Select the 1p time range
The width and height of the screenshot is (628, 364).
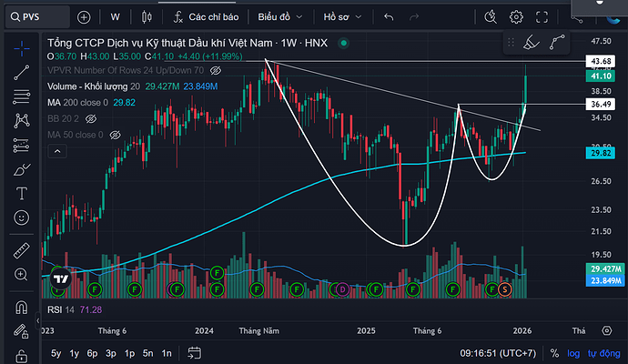[x=129, y=353]
